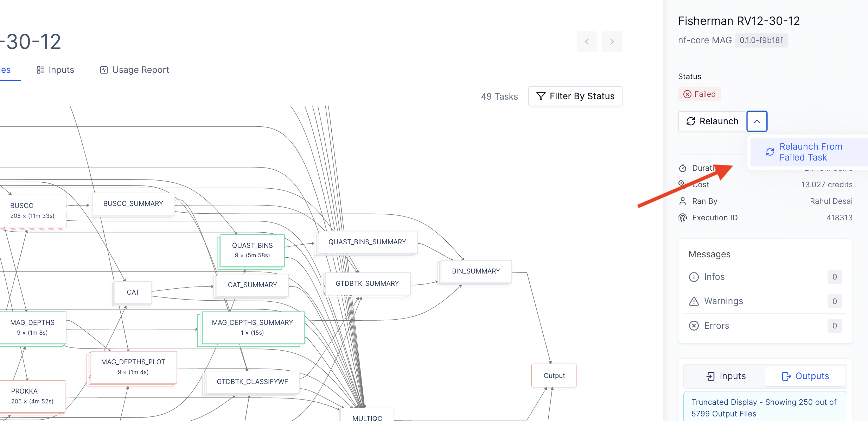Select the MAG_DEPTHS_PLOT node
This screenshot has width=868, height=421.
pos(133,367)
